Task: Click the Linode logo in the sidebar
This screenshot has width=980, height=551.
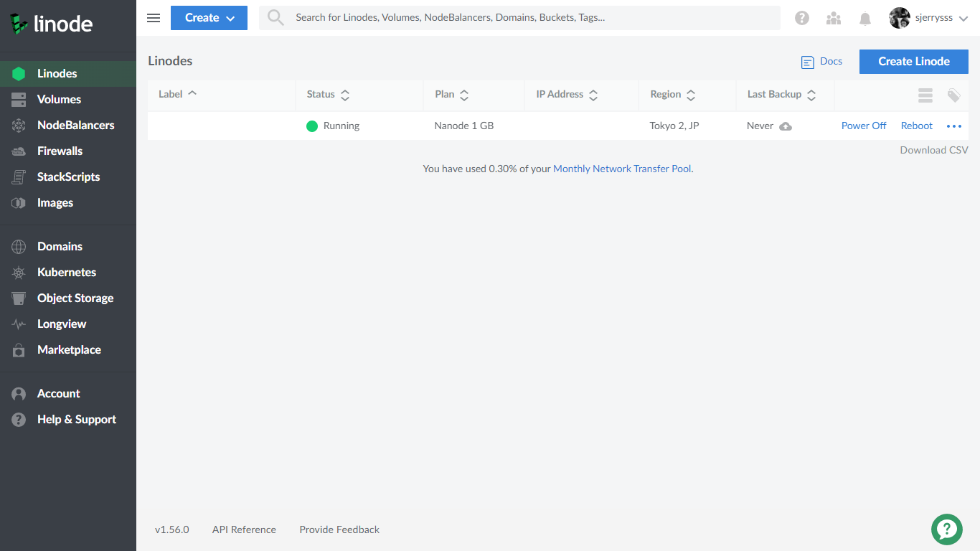Action: pyautogui.click(x=51, y=24)
